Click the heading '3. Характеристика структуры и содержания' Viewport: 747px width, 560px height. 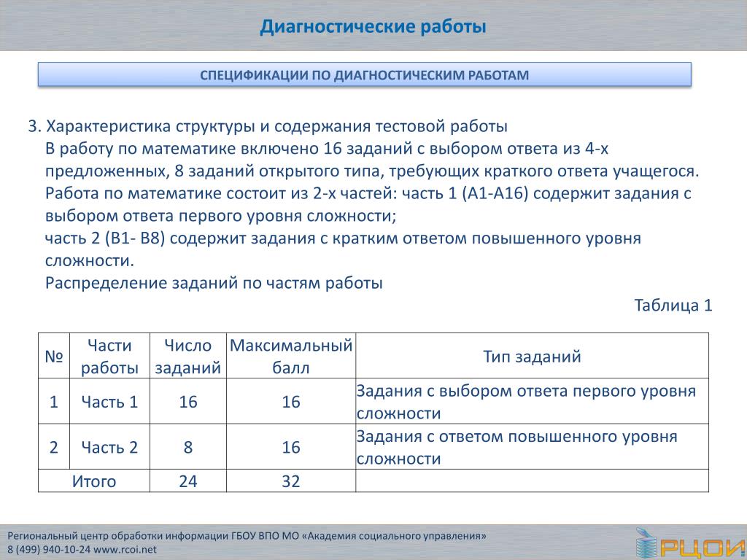268,126
